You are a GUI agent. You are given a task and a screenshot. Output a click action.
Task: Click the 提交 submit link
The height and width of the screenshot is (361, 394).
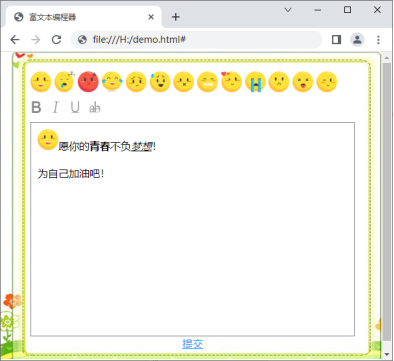(192, 344)
